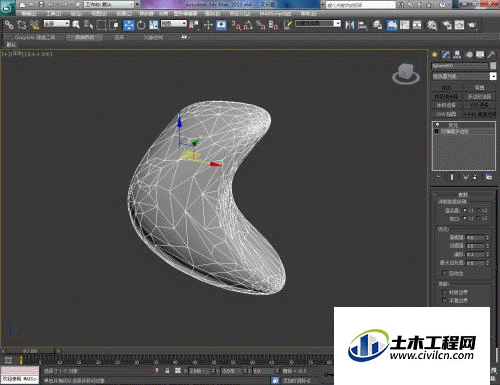
Task: Open the Select by Name tool
Action: point(88,25)
